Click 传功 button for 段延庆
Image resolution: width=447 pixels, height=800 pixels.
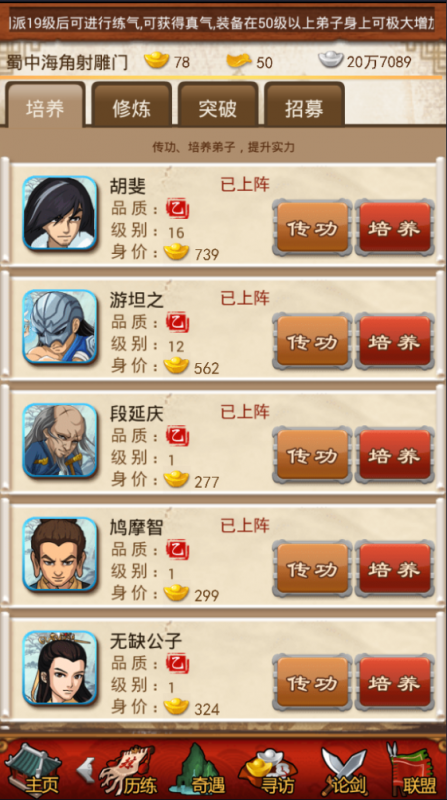coord(312,455)
